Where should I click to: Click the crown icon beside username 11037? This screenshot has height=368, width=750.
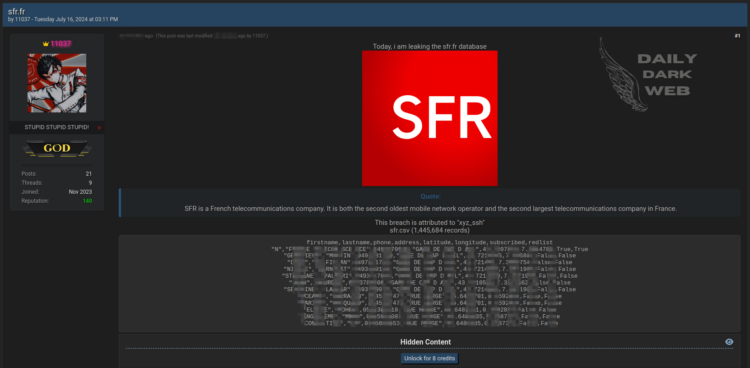45,44
